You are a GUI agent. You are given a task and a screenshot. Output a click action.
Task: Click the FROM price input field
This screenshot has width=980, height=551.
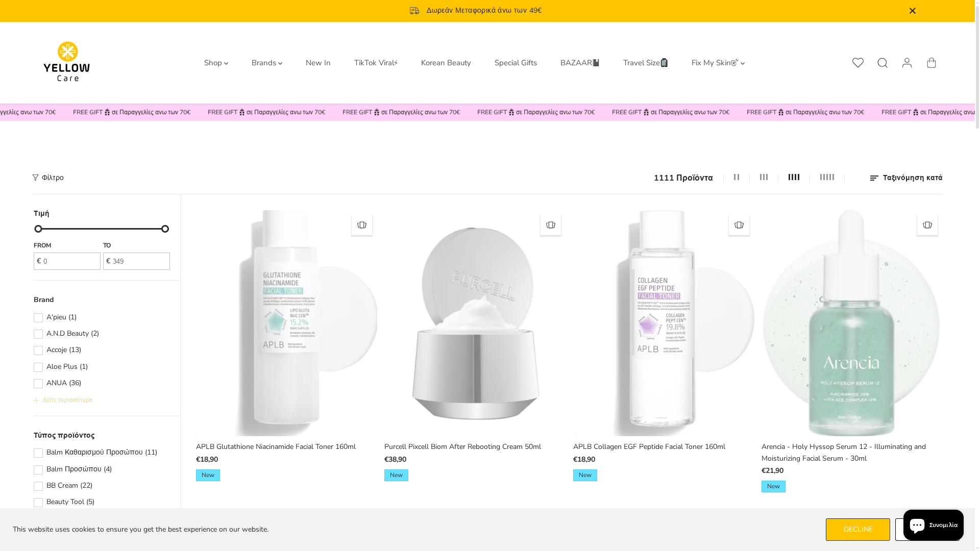[x=67, y=261]
